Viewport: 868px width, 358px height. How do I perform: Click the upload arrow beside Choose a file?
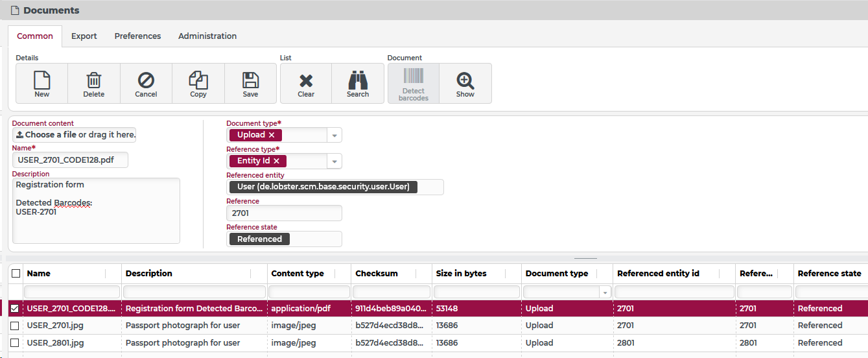point(19,135)
